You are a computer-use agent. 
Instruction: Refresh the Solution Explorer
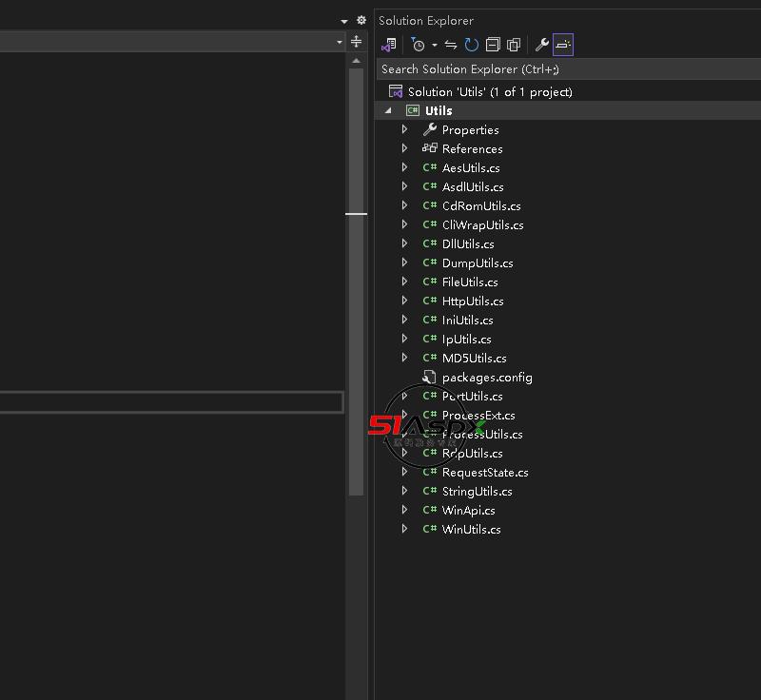472,45
